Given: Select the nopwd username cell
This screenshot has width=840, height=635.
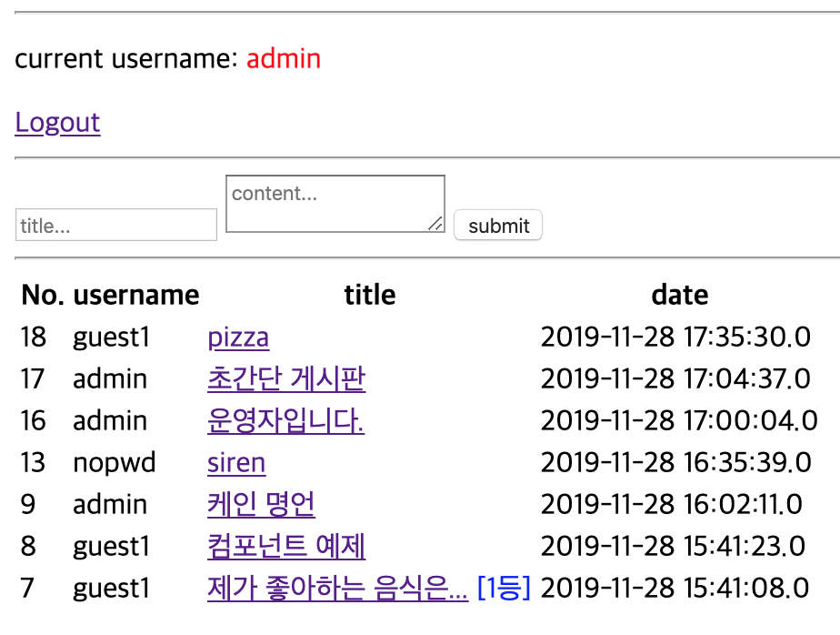Looking at the screenshot, I should 115,462.
